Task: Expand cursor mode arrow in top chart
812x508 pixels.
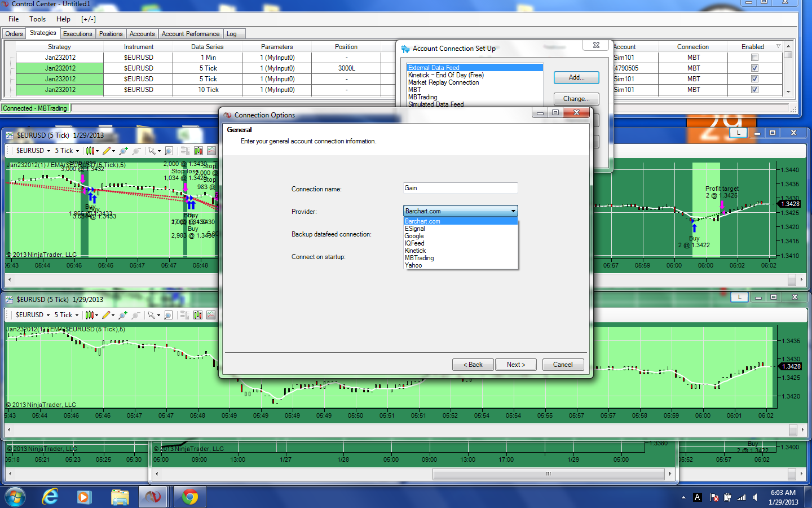Action: (x=159, y=151)
